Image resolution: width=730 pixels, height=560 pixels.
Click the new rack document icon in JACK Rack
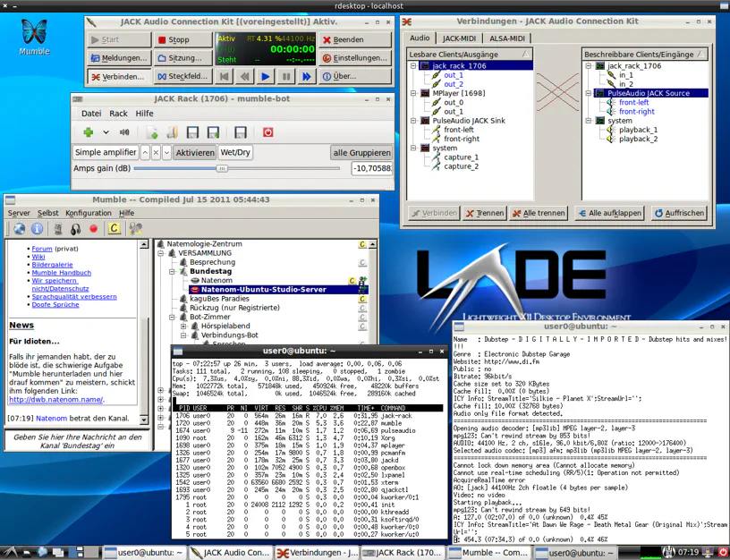click(x=152, y=132)
